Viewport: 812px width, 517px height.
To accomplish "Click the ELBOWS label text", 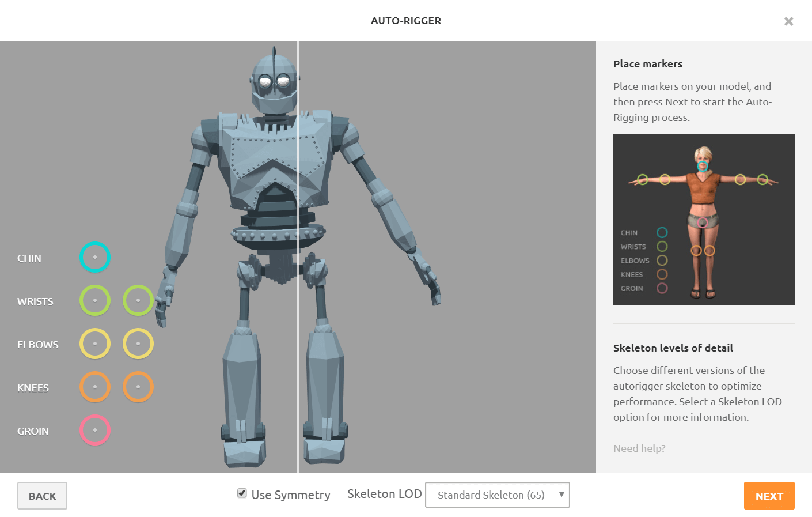I will [x=38, y=345].
